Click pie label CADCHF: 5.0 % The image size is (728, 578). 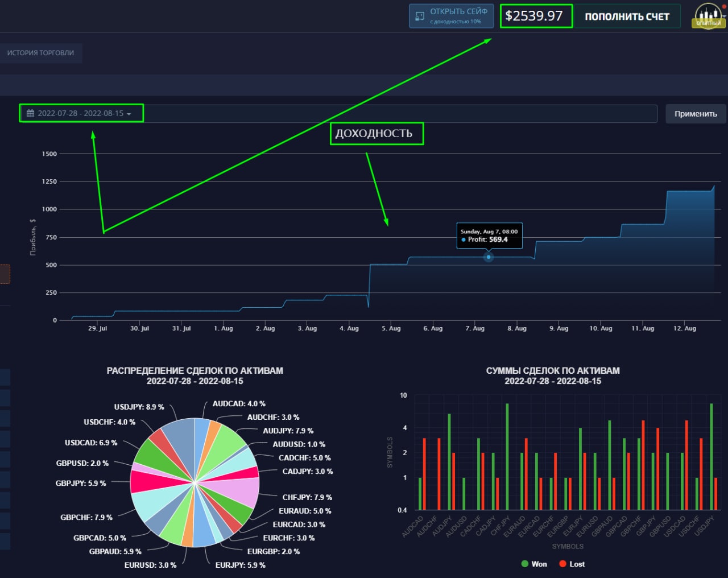pyautogui.click(x=305, y=458)
